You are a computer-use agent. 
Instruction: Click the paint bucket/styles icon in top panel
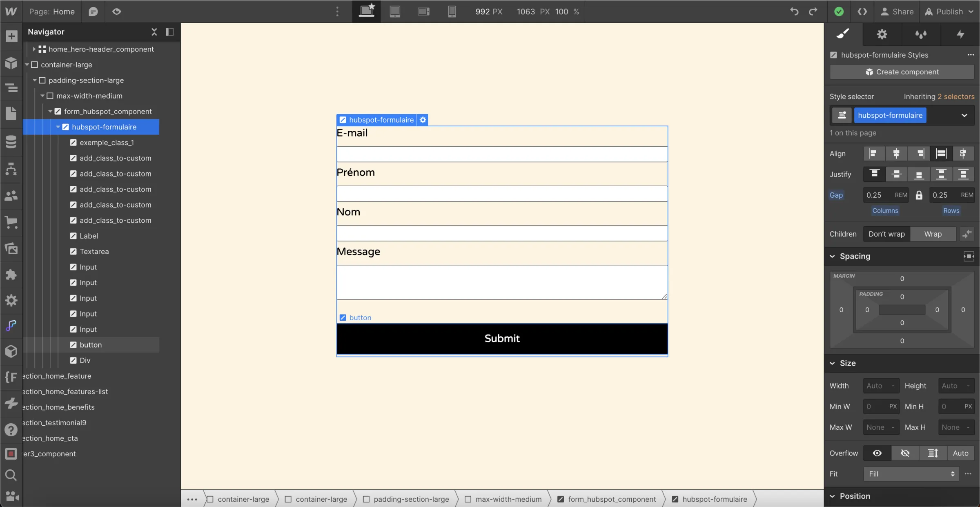843,34
